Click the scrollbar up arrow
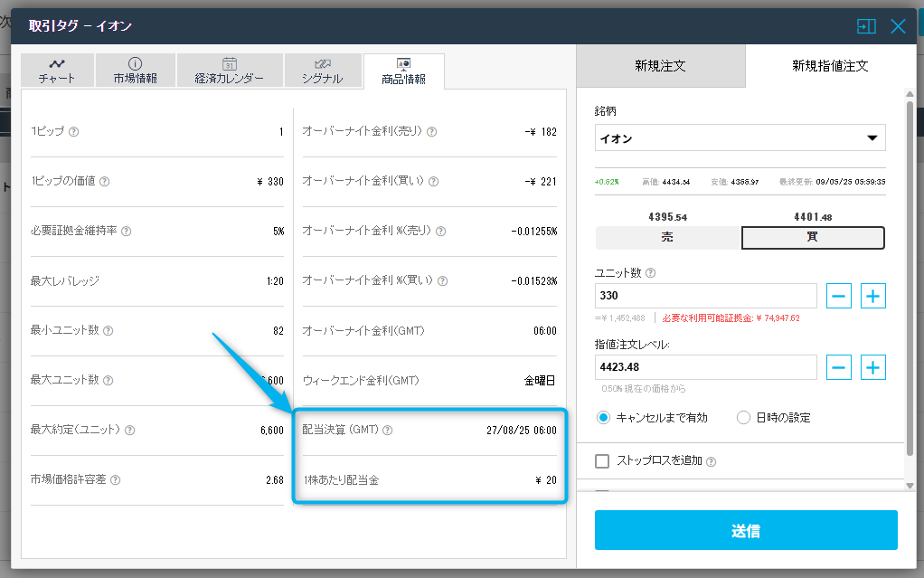The image size is (924, 578). click(x=910, y=94)
